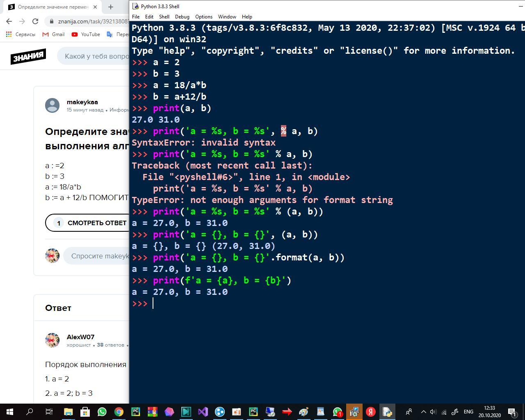Open the Shell menu in IDLE
Image resolution: width=525 pixels, height=420 pixels.
164,17
